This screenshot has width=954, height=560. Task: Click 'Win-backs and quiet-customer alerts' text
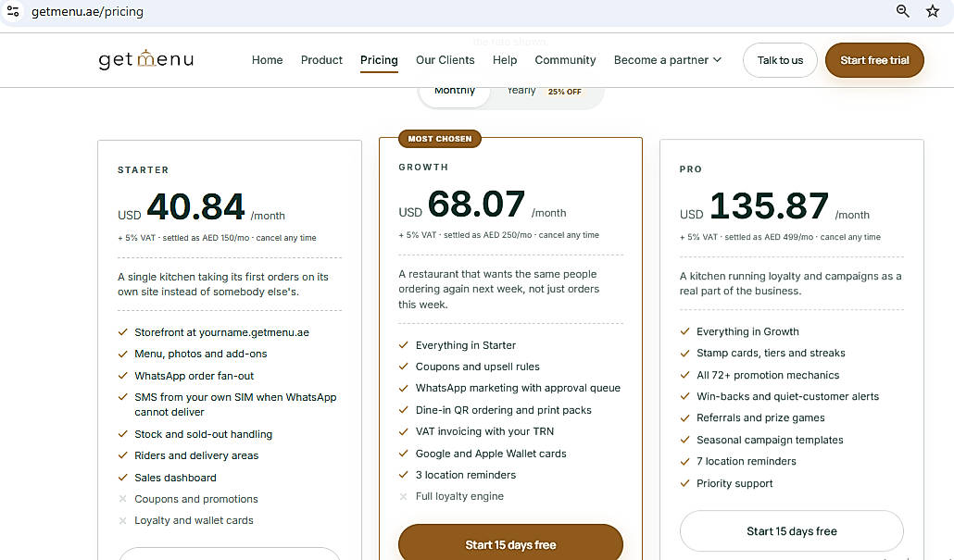(787, 396)
